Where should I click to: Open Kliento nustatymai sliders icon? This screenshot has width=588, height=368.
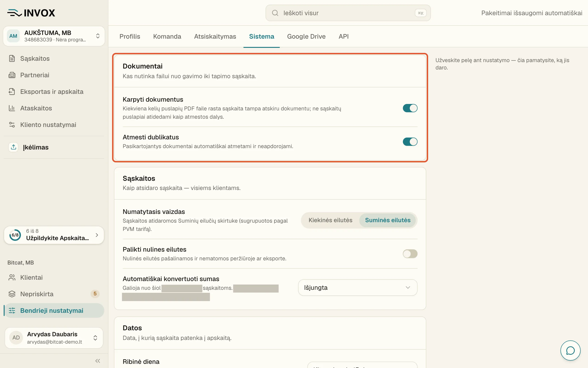point(12,125)
